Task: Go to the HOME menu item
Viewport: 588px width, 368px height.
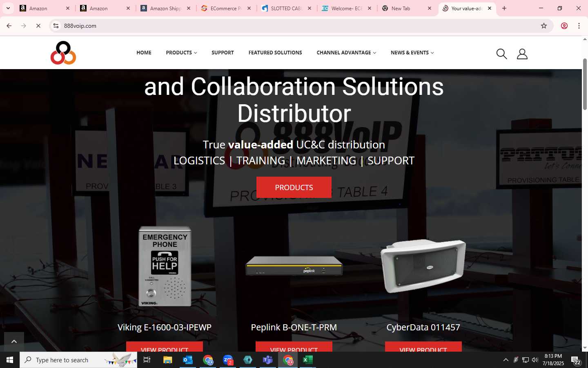Action: [144, 53]
